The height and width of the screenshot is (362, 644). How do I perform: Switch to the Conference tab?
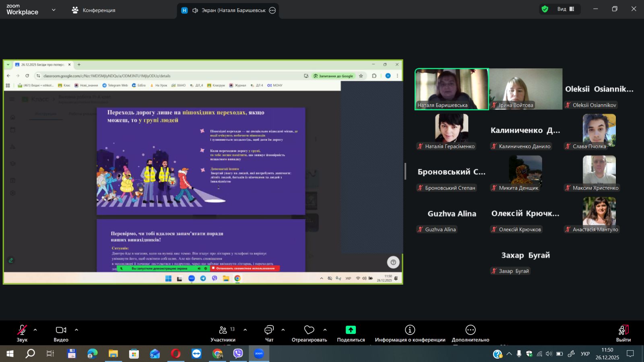93,10
